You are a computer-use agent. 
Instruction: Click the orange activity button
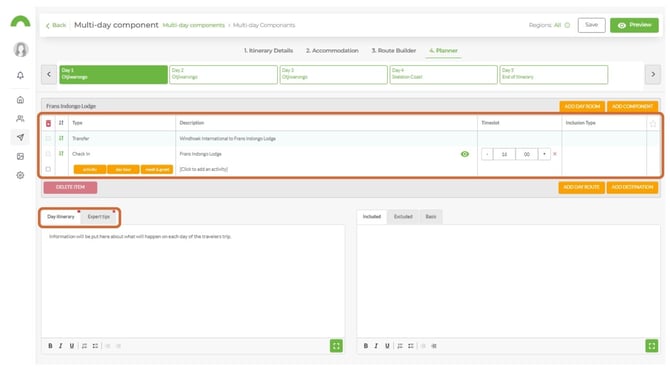(x=90, y=170)
